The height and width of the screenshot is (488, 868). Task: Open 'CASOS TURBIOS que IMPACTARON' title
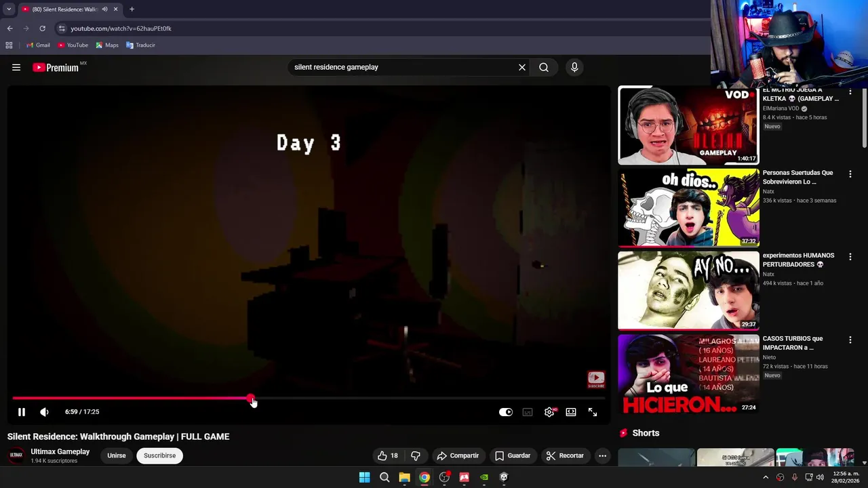[793, 343]
